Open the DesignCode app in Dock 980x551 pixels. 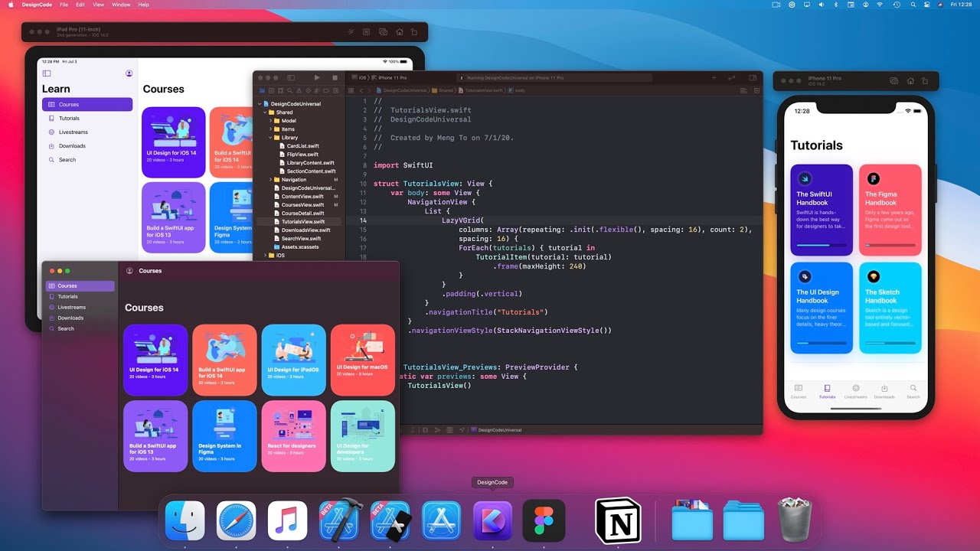pyautogui.click(x=492, y=520)
